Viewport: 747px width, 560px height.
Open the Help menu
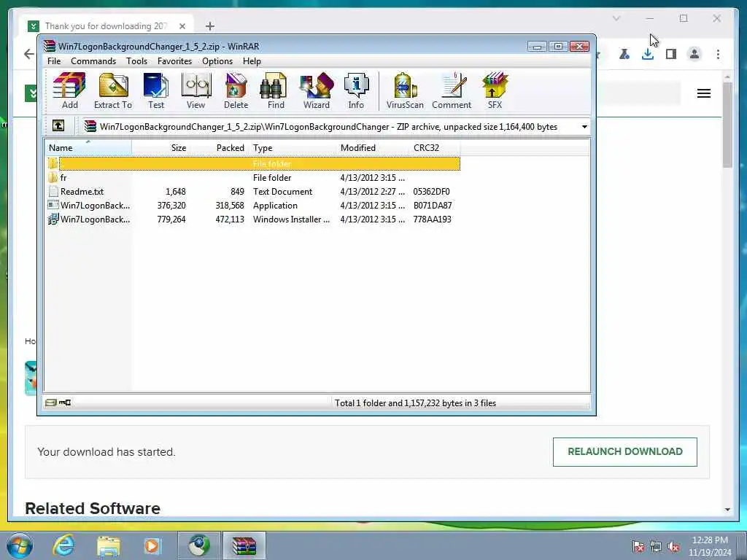tap(252, 61)
